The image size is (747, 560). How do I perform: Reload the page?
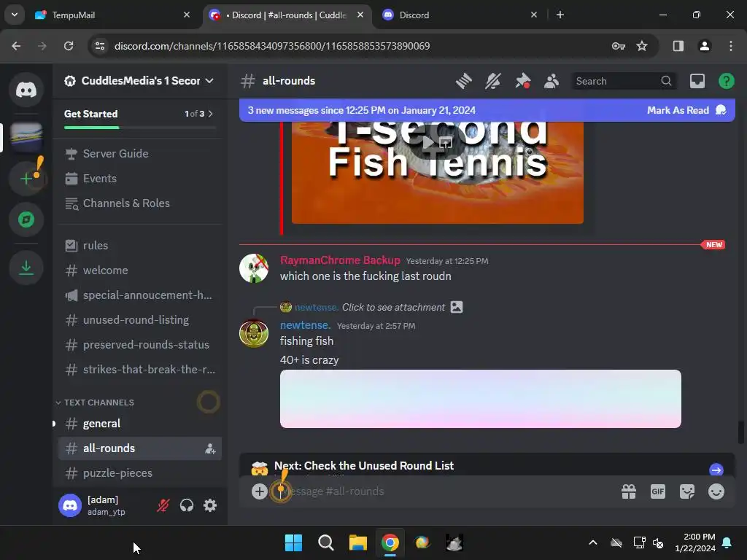(x=69, y=46)
